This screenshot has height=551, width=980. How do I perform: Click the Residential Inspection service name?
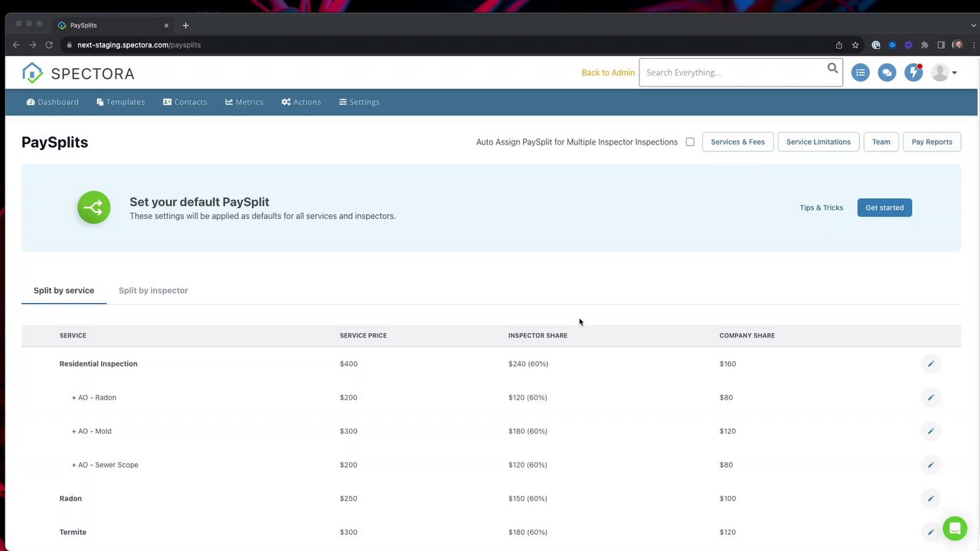point(99,364)
